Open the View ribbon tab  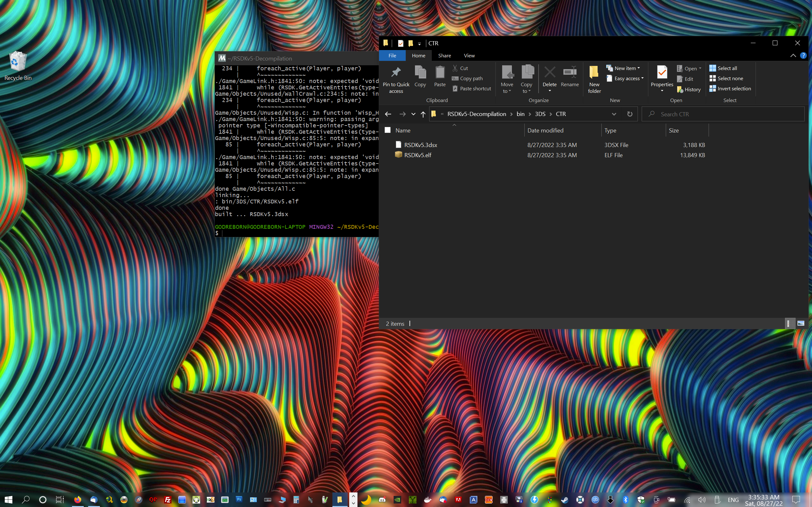469,56
